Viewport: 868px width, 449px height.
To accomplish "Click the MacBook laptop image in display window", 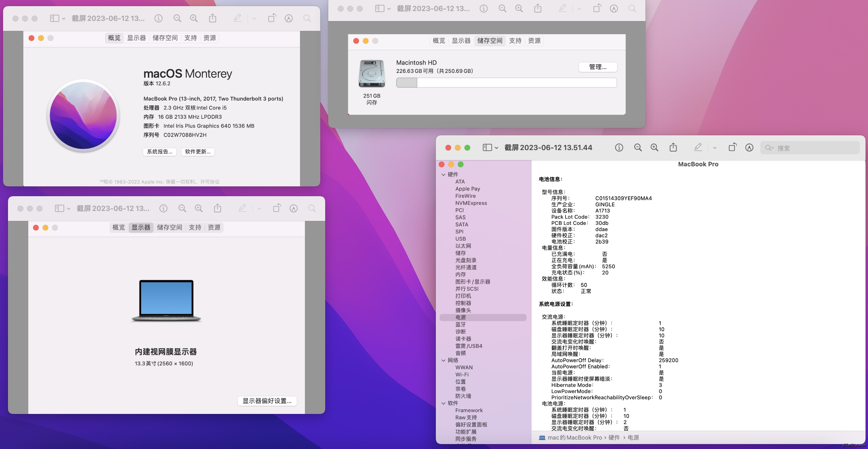I will click(x=167, y=300).
